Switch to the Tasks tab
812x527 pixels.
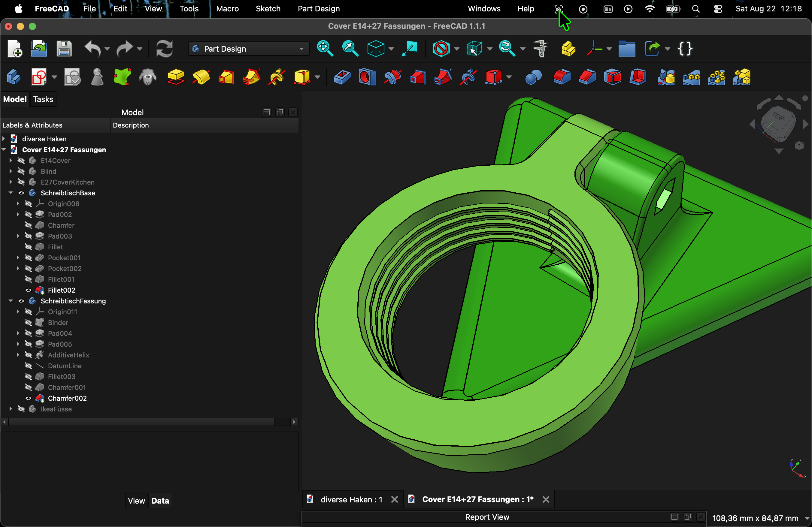43,99
